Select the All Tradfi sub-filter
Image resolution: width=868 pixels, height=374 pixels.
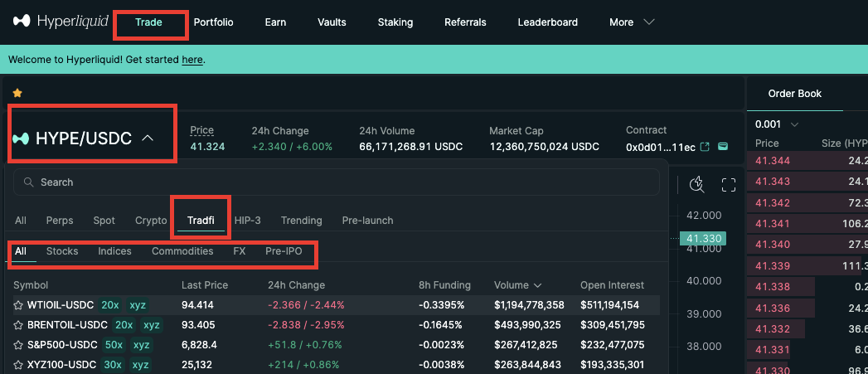click(21, 251)
